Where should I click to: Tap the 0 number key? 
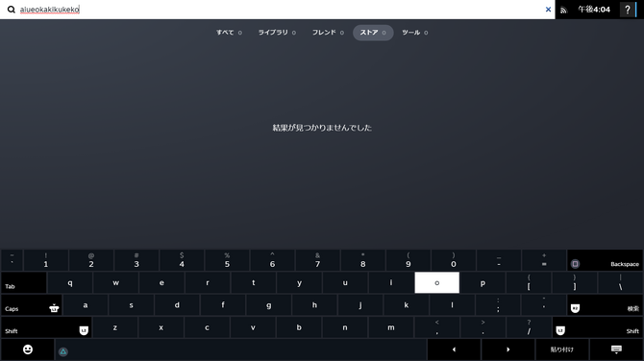point(454,260)
